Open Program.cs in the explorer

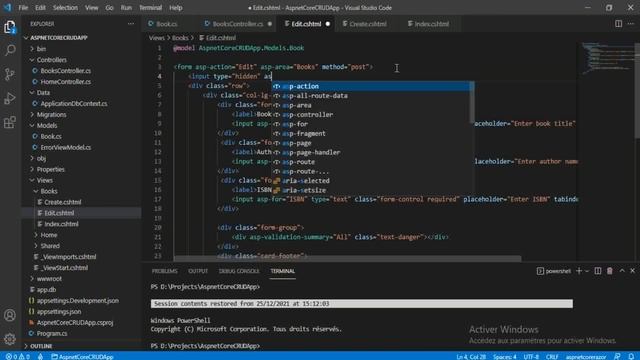(52, 333)
